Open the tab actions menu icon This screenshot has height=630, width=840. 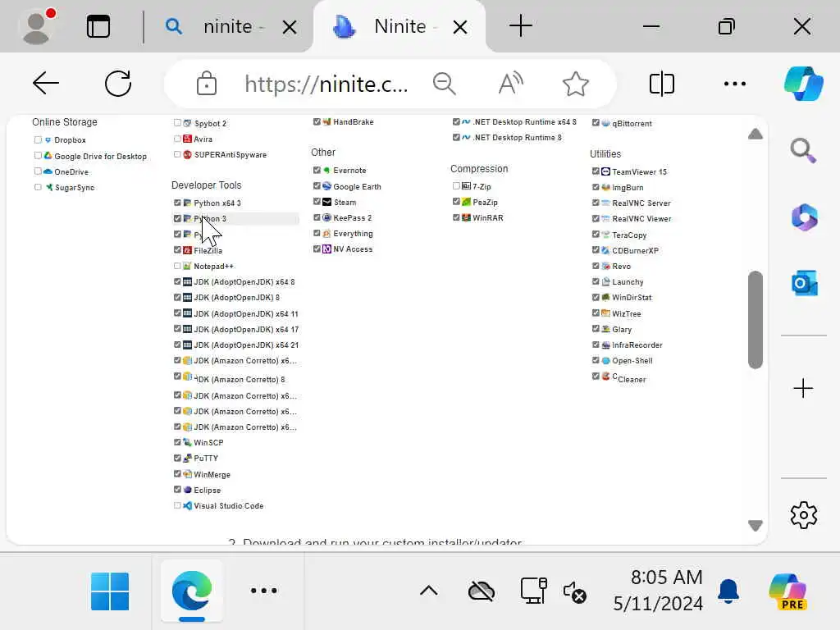pos(98,26)
